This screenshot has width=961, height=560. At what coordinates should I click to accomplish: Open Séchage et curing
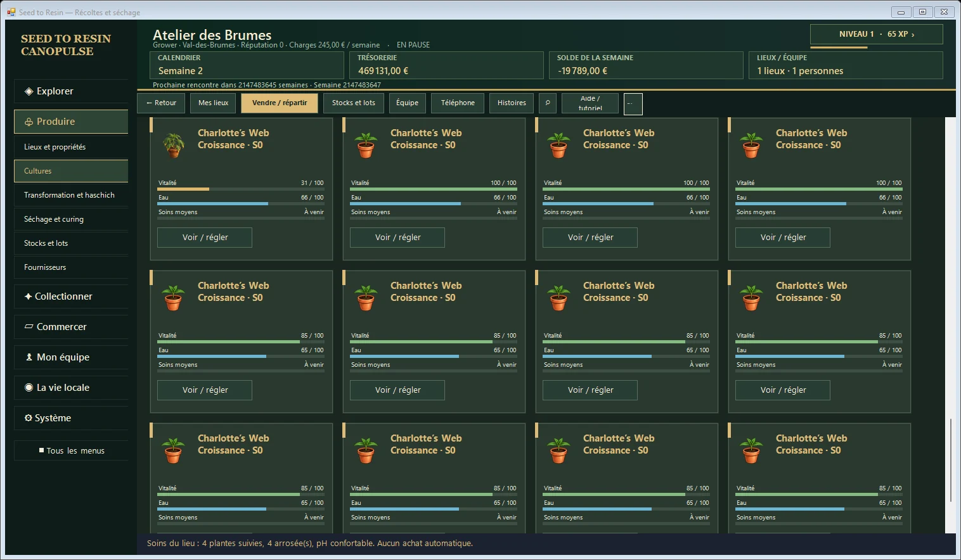pyautogui.click(x=71, y=219)
